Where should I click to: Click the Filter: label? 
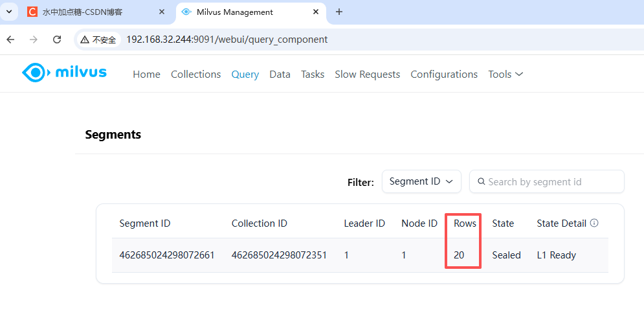(x=361, y=182)
